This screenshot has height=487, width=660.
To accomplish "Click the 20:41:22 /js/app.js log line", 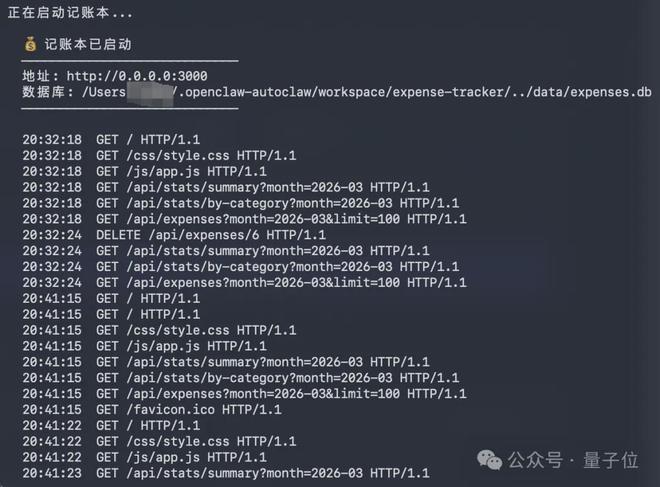I will [144, 457].
